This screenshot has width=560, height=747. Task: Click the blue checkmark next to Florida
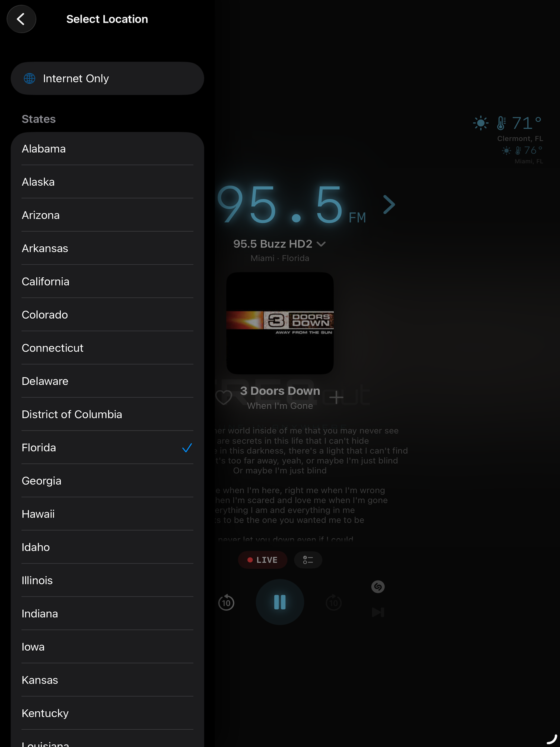click(187, 448)
